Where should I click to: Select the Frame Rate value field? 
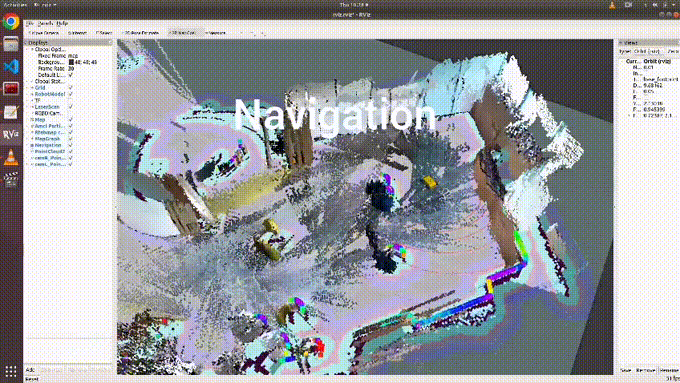(x=90, y=69)
